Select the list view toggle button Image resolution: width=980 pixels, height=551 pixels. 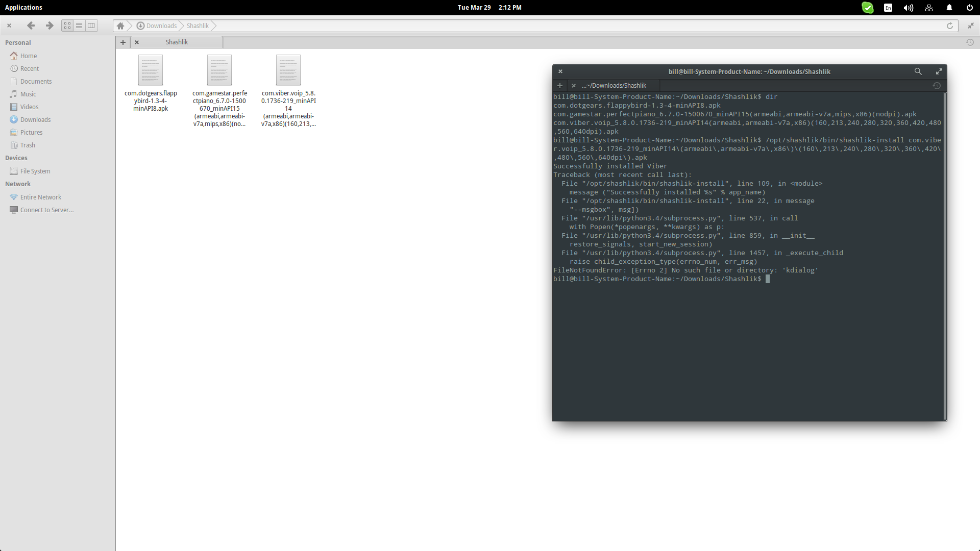(80, 26)
